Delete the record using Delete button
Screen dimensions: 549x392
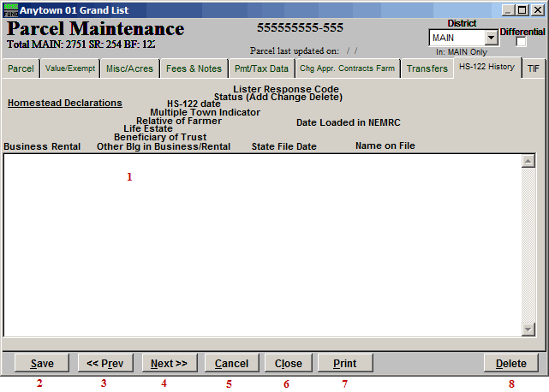pos(510,363)
